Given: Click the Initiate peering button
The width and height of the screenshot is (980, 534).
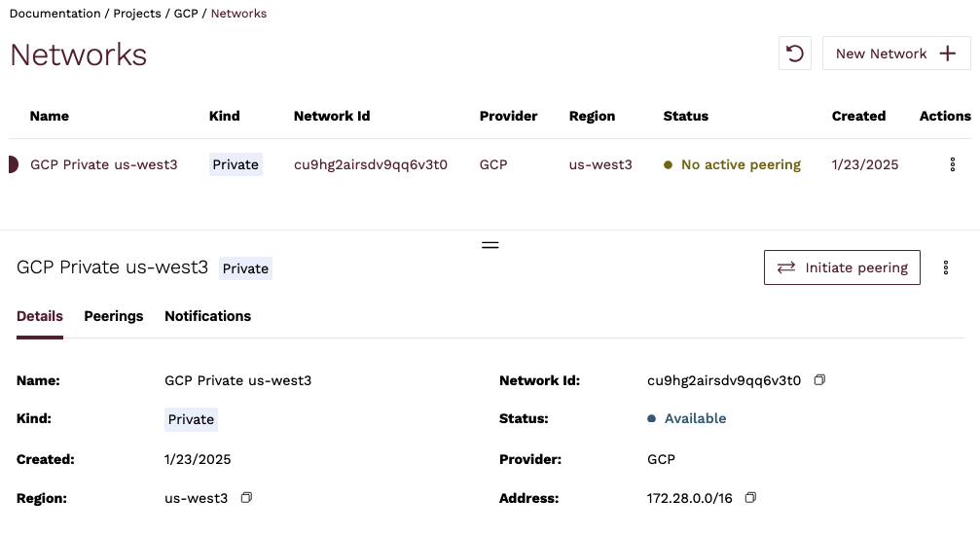Looking at the screenshot, I should (842, 267).
